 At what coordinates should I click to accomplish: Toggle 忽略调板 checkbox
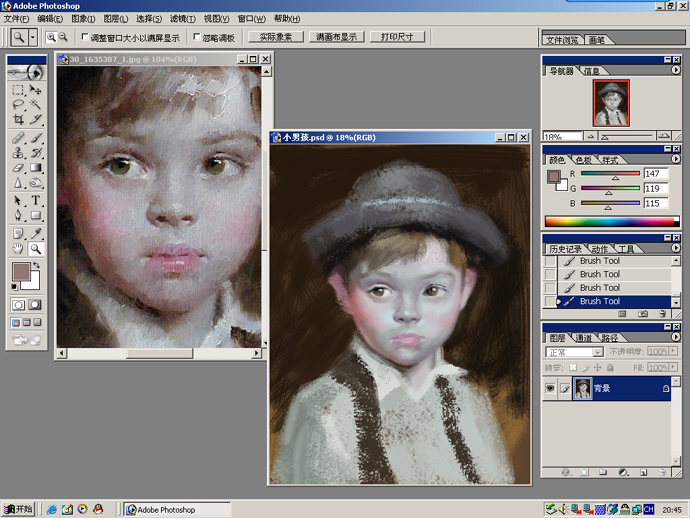pyautogui.click(x=197, y=37)
